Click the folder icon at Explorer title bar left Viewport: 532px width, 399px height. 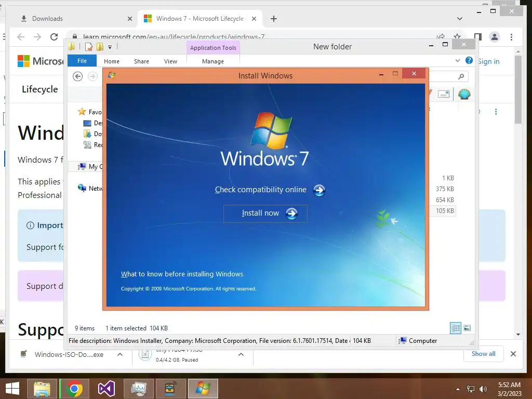tap(71, 46)
